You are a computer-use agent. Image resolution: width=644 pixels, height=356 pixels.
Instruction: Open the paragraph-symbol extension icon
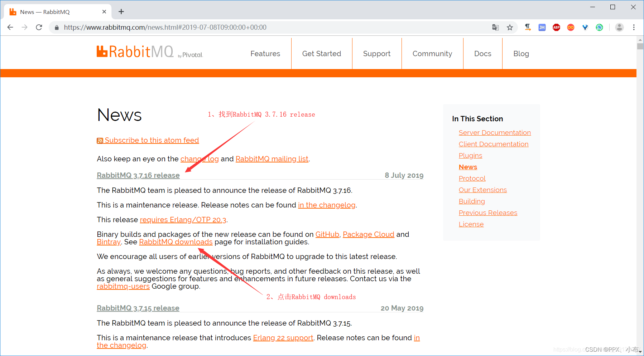point(528,27)
